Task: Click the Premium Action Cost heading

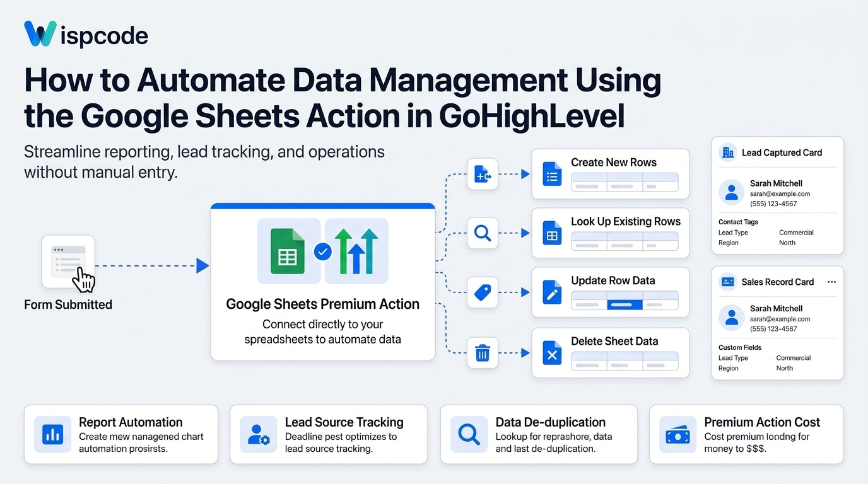Action: tap(762, 422)
